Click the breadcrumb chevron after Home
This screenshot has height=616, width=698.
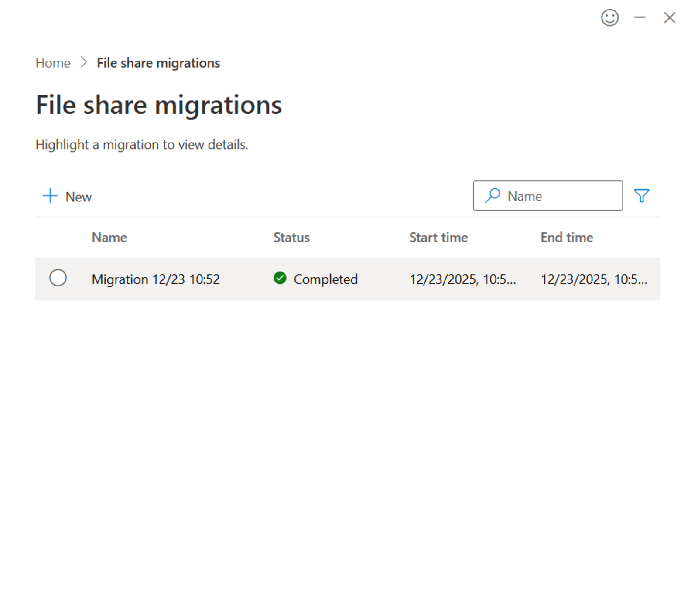[x=83, y=62]
